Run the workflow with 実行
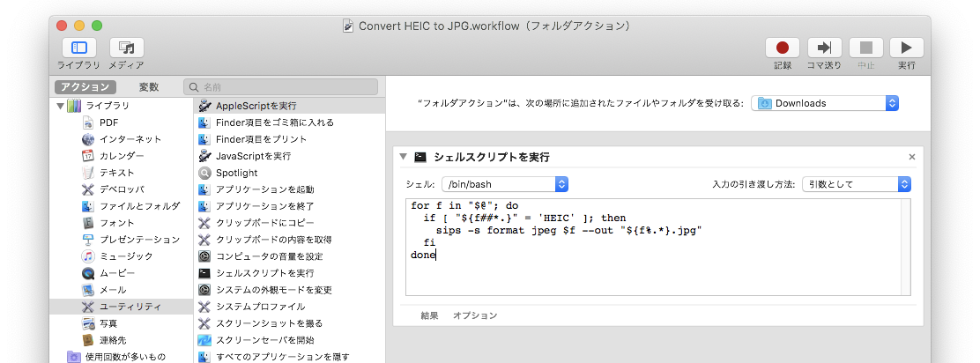The width and height of the screenshot is (980, 363). [906, 48]
